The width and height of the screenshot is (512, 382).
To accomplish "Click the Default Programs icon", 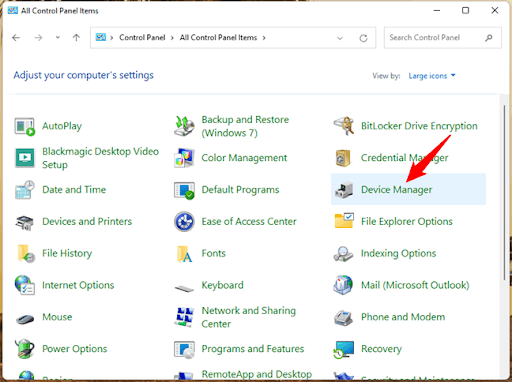I will (184, 190).
